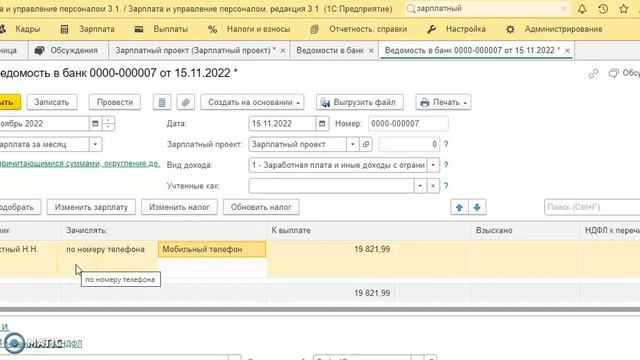Close the Зарплатный проект tab
This screenshot has width=640, height=360.
pos(282,51)
